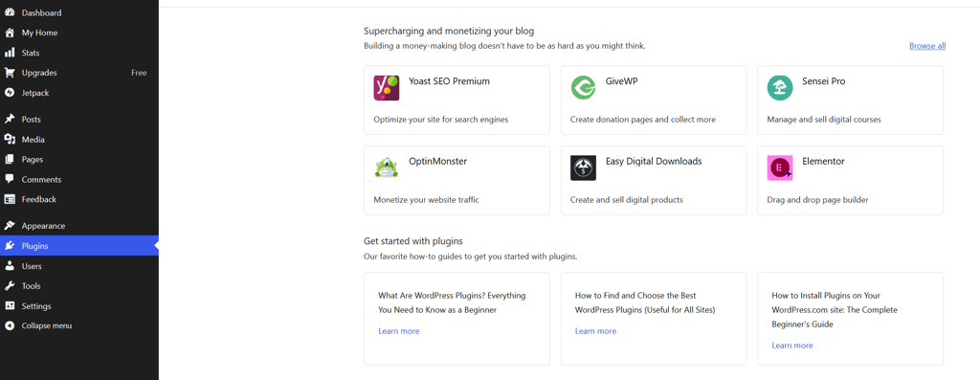Click the Jetpack lightning icon
Screen dimensions: 980x380
click(x=10, y=93)
